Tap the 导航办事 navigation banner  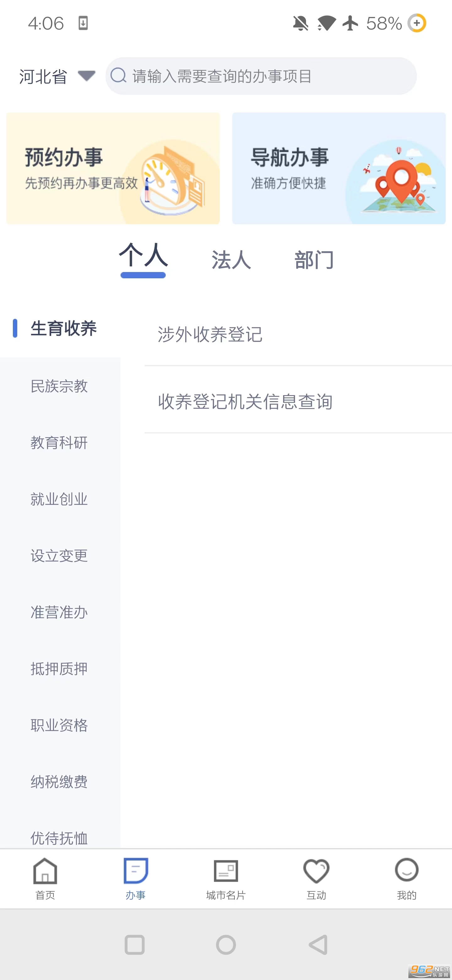pos(339,168)
